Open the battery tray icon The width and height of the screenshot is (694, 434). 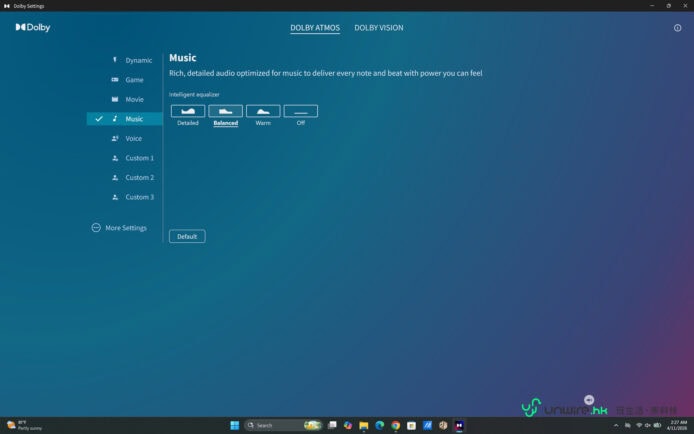[x=657, y=425]
